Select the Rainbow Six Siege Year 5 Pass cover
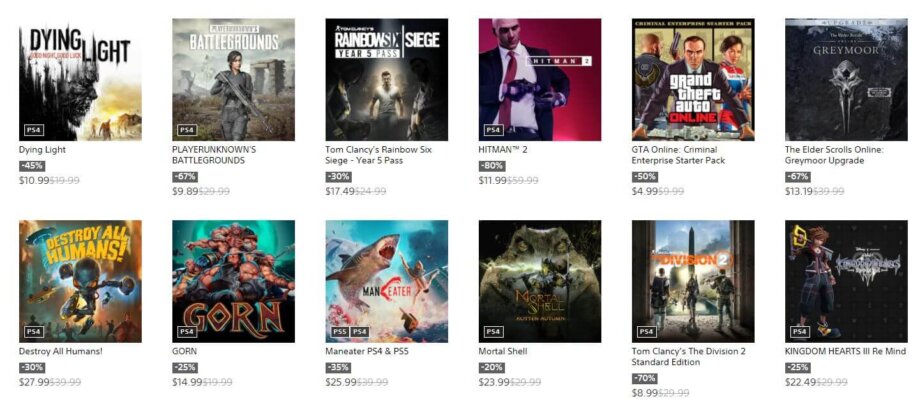This screenshot has height=420, width=918. [387, 80]
